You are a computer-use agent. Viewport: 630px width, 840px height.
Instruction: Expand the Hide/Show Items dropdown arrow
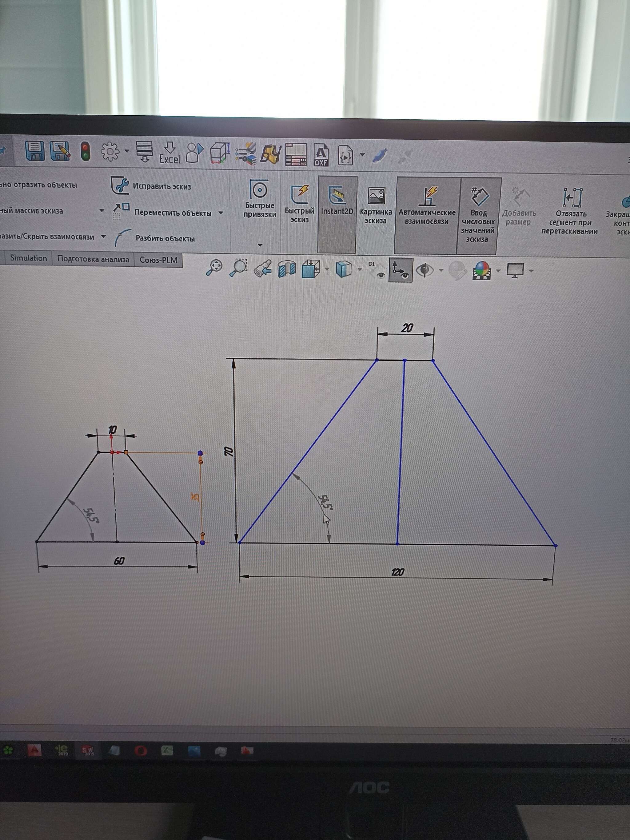pos(441,270)
